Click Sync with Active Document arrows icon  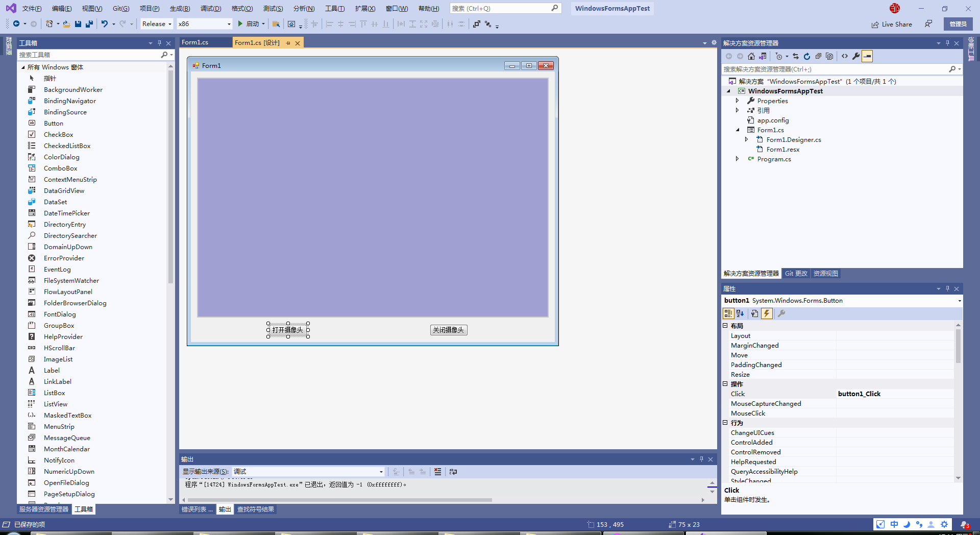coord(795,56)
